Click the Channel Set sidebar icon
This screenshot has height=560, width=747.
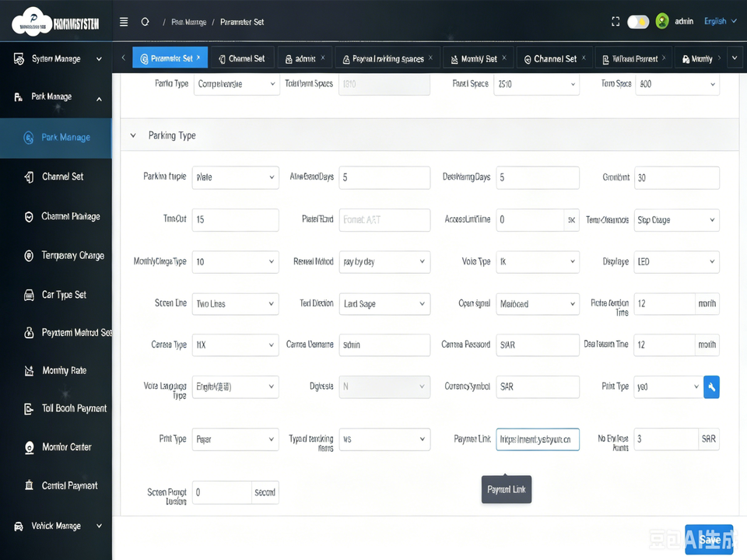29,177
